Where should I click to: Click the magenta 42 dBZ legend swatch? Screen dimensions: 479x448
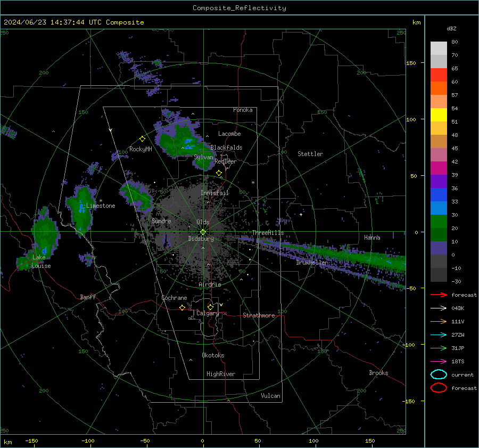pyautogui.click(x=439, y=168)
